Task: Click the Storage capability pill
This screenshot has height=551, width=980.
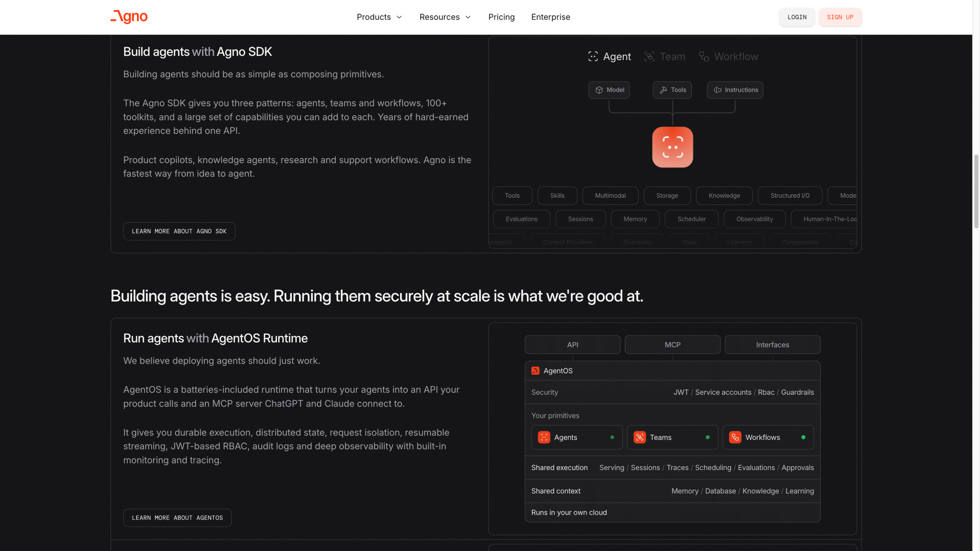Action: click(667, 196)
